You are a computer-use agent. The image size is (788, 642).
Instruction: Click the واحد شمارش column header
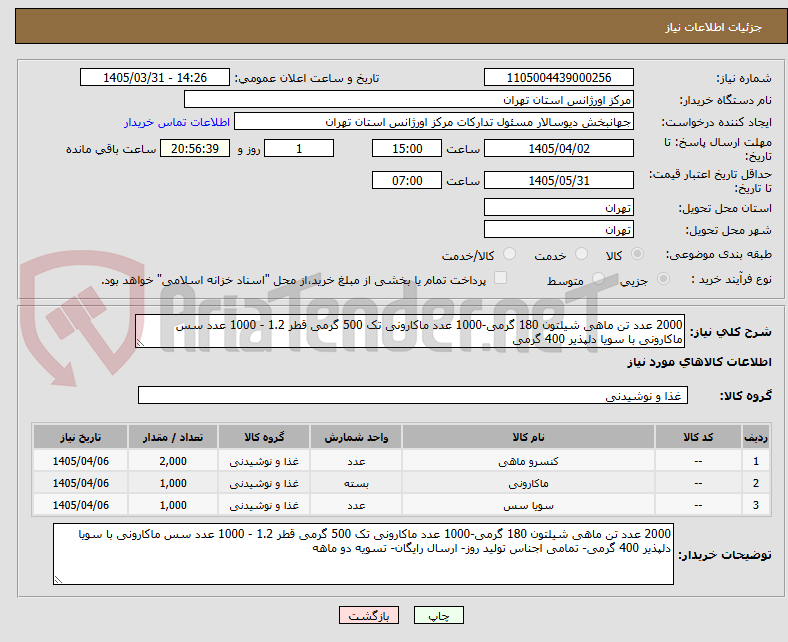[356, 437]
